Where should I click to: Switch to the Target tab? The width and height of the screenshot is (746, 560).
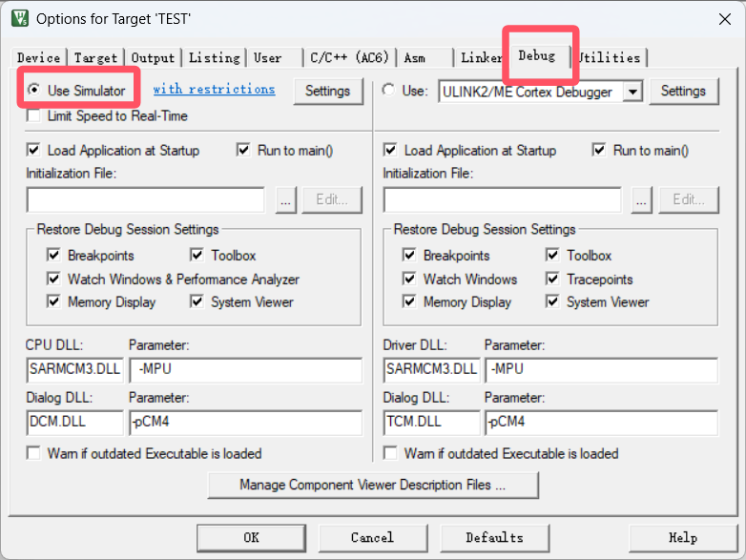[95, 58]
